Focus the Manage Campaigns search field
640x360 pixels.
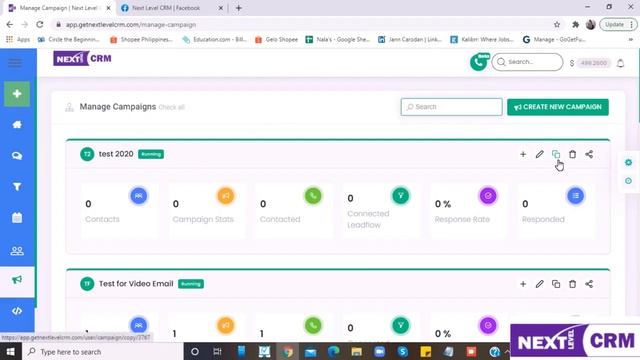(x=451, y=107)
